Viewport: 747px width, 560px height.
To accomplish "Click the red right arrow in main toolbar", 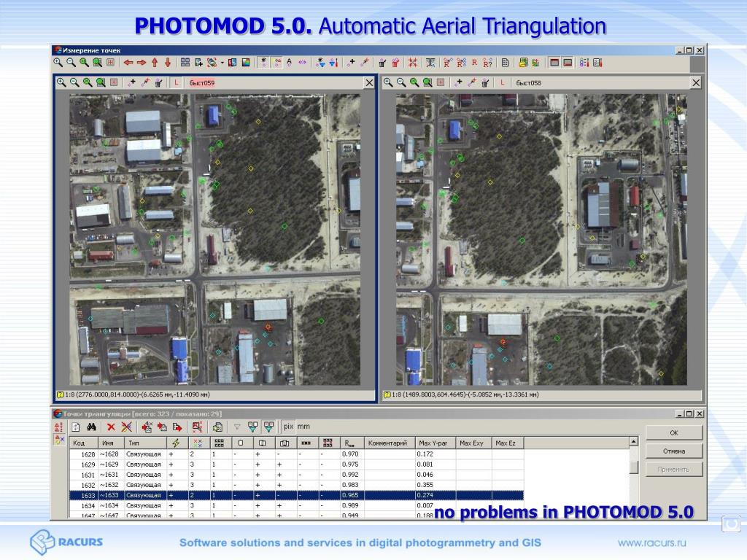I will point(142,63).
